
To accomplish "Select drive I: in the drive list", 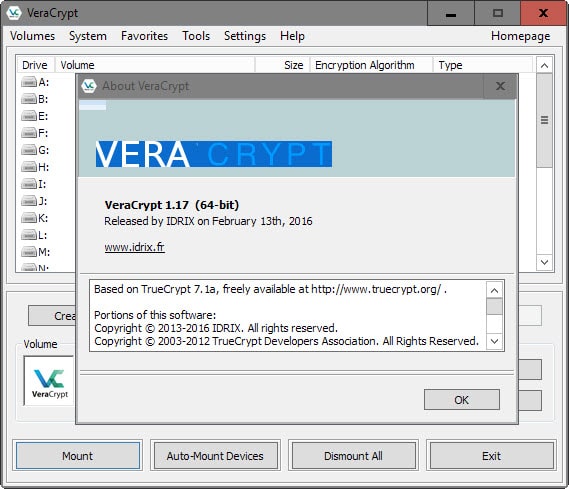I will coord(35,184).
